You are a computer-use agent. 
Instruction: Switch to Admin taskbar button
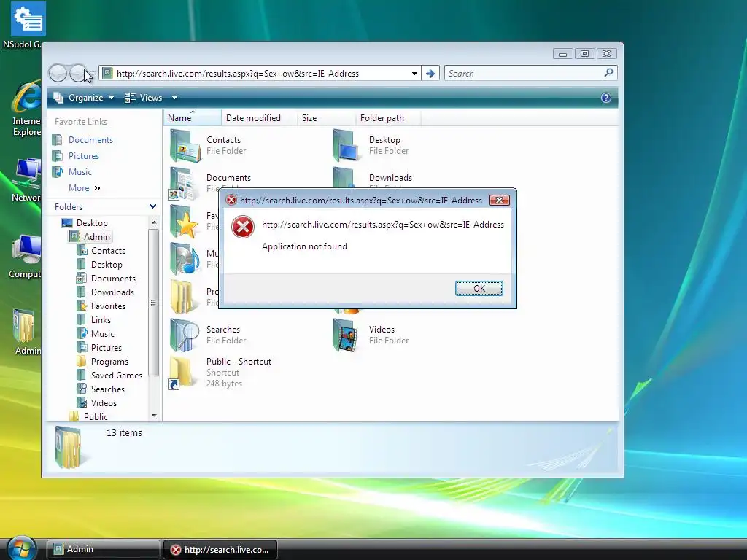click(103, 549)
